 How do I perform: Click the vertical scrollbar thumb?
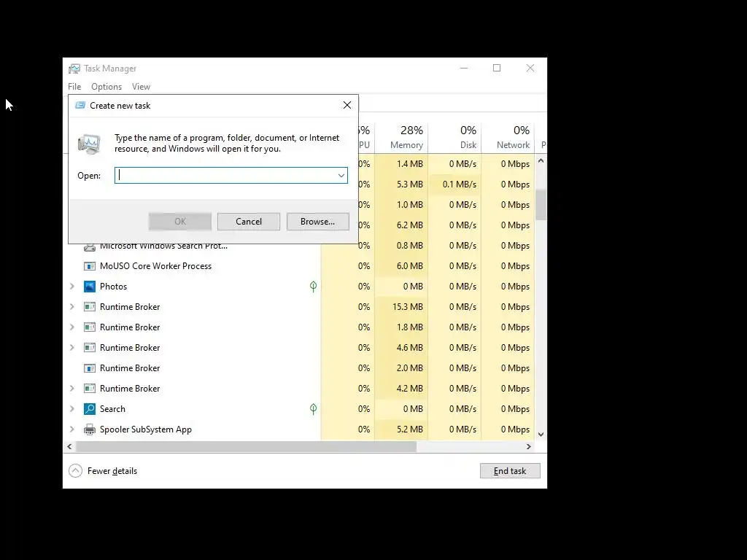pyautogui.click(x=541, y=205)
